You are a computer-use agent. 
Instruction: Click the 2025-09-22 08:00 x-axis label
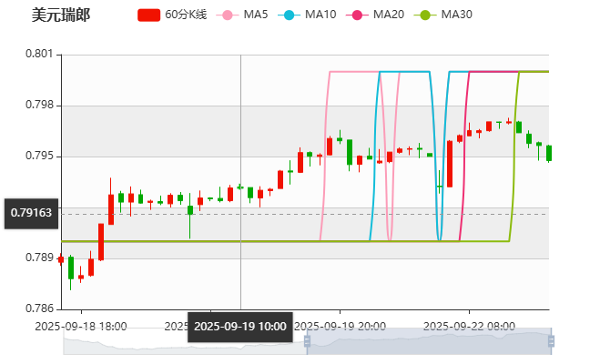click(x=469, y=327)
